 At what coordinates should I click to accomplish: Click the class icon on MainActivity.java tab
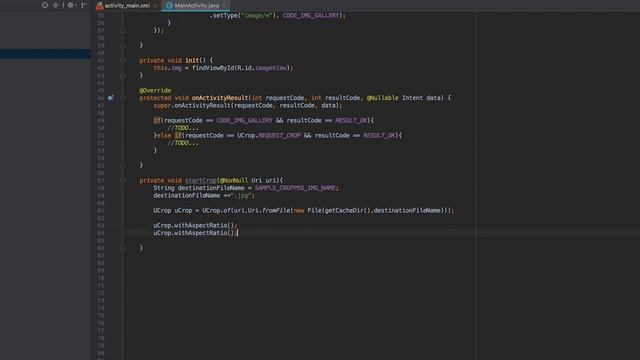(x=169, y=5)
